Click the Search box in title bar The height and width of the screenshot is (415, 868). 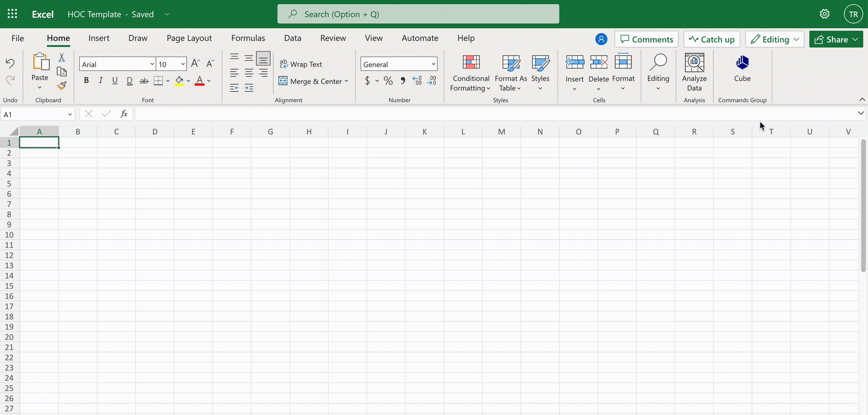pyautogui.click(x=418, y=14)
